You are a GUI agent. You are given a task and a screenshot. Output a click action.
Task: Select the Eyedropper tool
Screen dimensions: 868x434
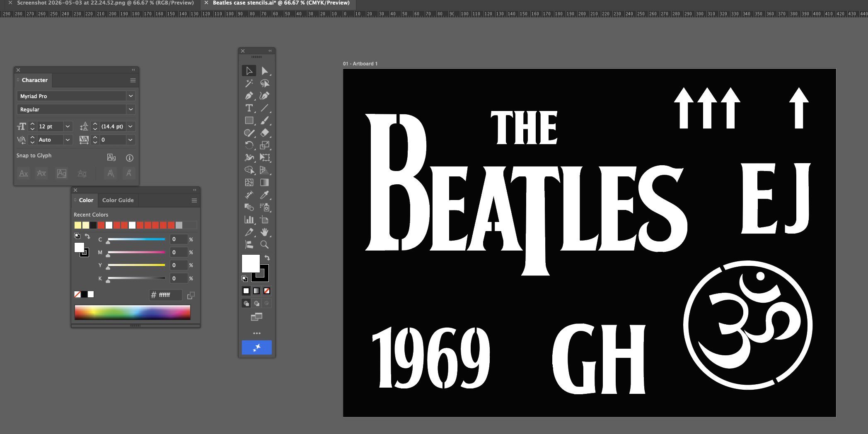[265, 195]
